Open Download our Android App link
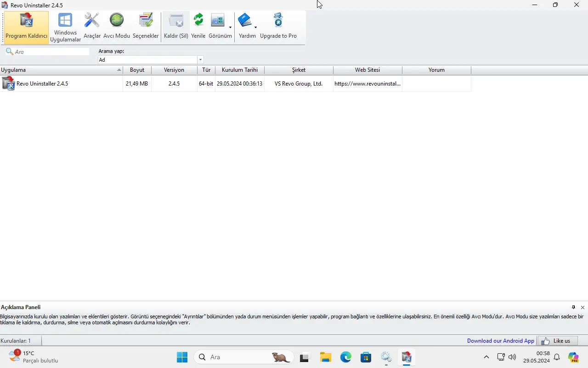The height and width of the screenshot is (368, 588). point(501,341)
